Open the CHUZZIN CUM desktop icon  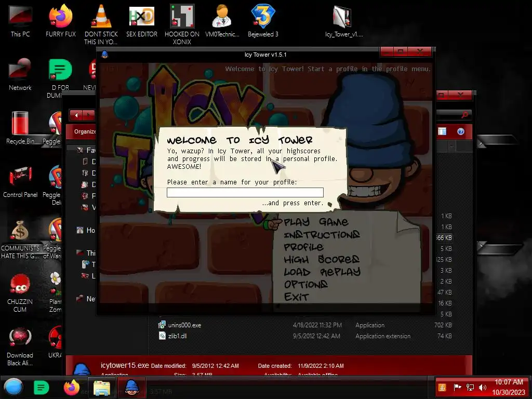tap(20, 292)
